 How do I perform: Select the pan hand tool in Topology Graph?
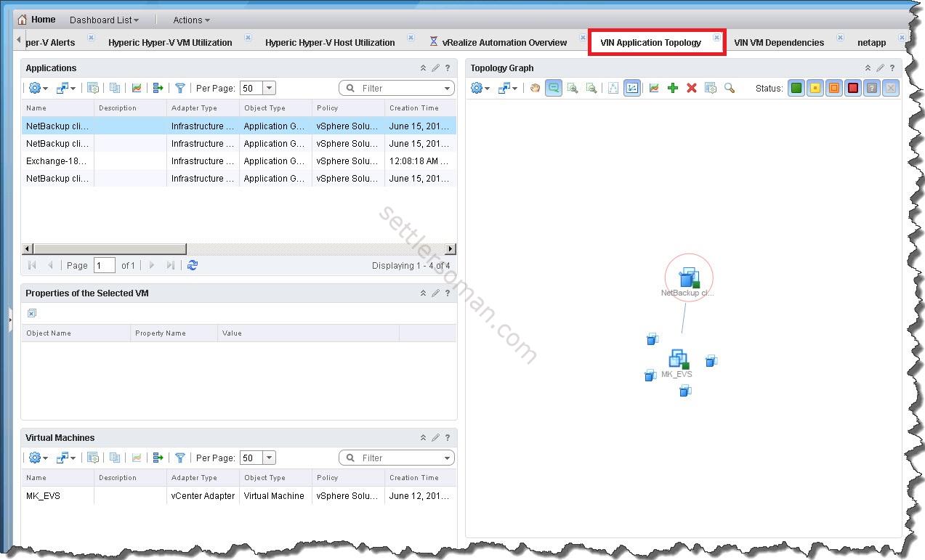coord(536,88)
